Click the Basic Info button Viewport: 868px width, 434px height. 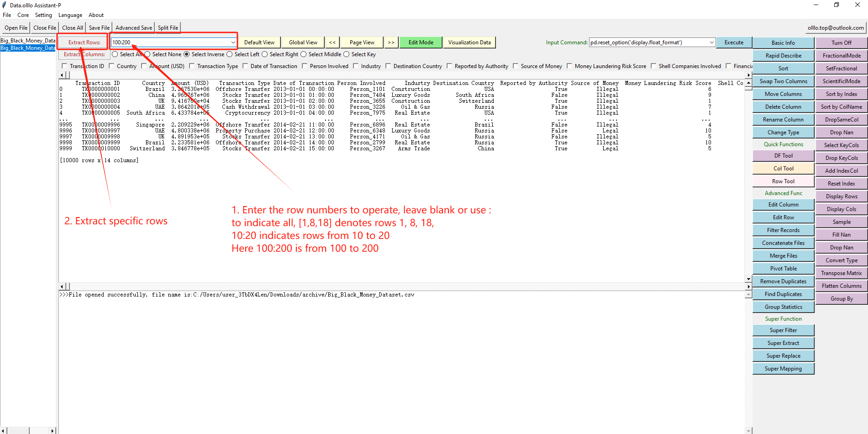click(x=783, y=43)
